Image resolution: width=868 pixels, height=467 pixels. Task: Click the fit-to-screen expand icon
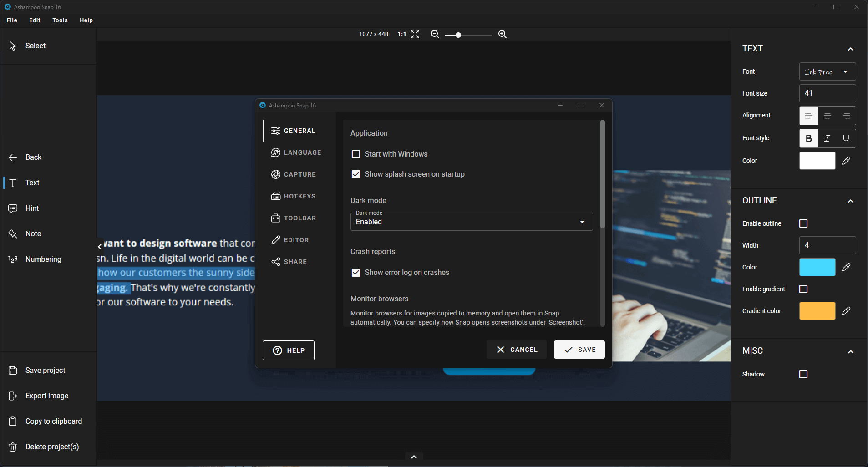click(415, 34)
